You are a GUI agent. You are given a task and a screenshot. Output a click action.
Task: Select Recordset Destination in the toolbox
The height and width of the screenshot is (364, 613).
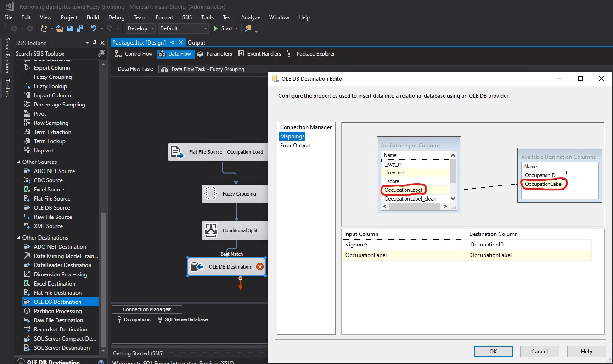[61, 330]
